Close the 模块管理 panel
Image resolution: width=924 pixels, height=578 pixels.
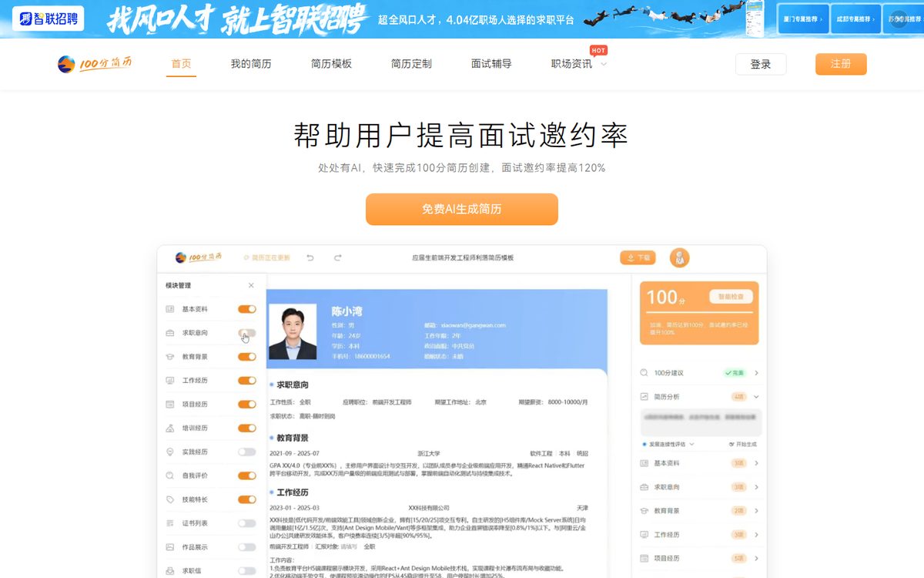[x=251, y=285]
